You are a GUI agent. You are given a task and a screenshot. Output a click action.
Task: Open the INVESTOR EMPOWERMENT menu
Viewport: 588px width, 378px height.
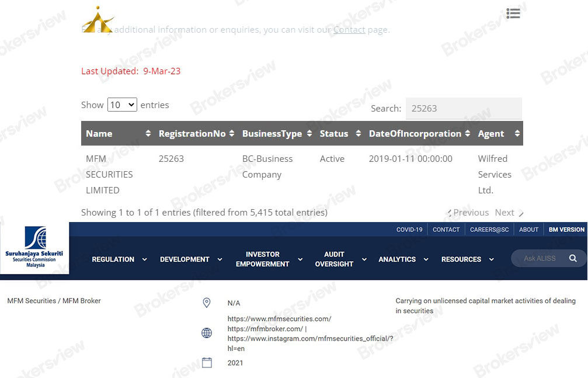[263, 259]
